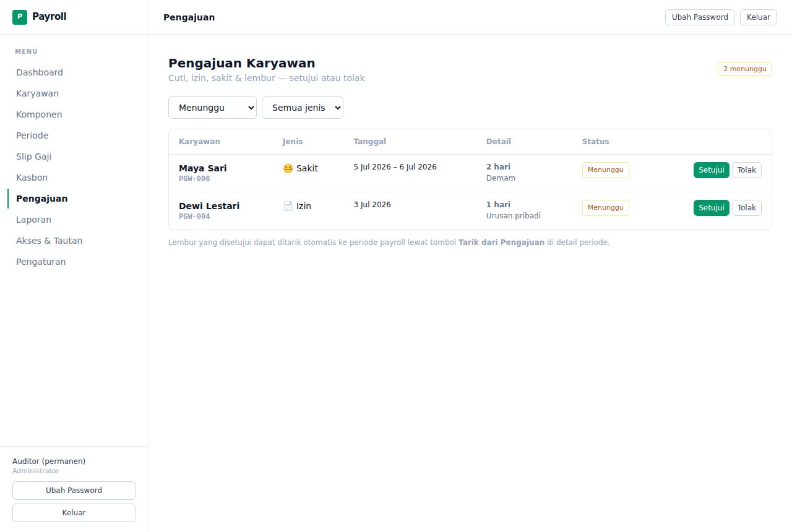792x532 pixels.
Task: Reject Maya Sari's sick leave with Tolak
Action: click(x=747, y=170)
